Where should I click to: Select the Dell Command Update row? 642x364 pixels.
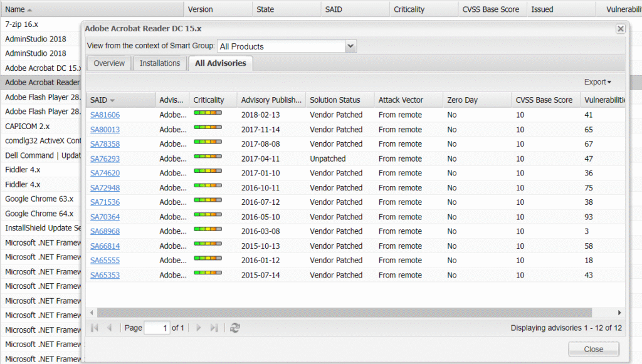point(43,155)
